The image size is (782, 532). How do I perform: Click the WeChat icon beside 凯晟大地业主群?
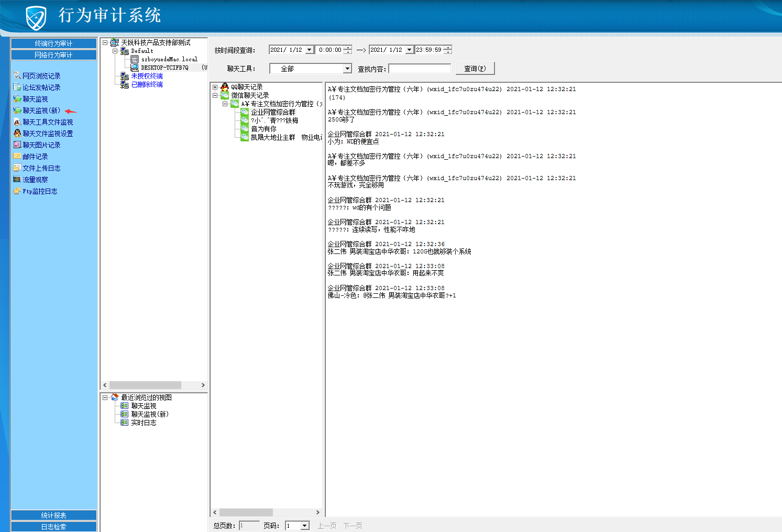point(245,137)
